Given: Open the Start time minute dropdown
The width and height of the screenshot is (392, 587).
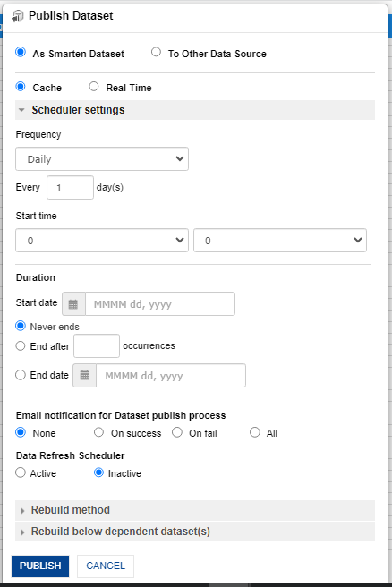Looking at the screenshot, I should pyautogui.click(x=280, y=241).
